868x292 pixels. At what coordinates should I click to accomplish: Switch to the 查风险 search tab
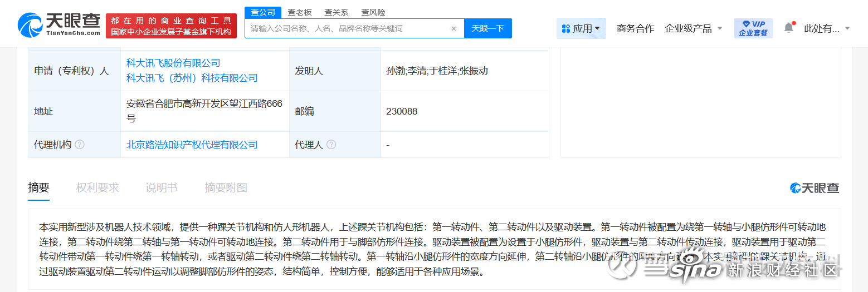[373, 12]
